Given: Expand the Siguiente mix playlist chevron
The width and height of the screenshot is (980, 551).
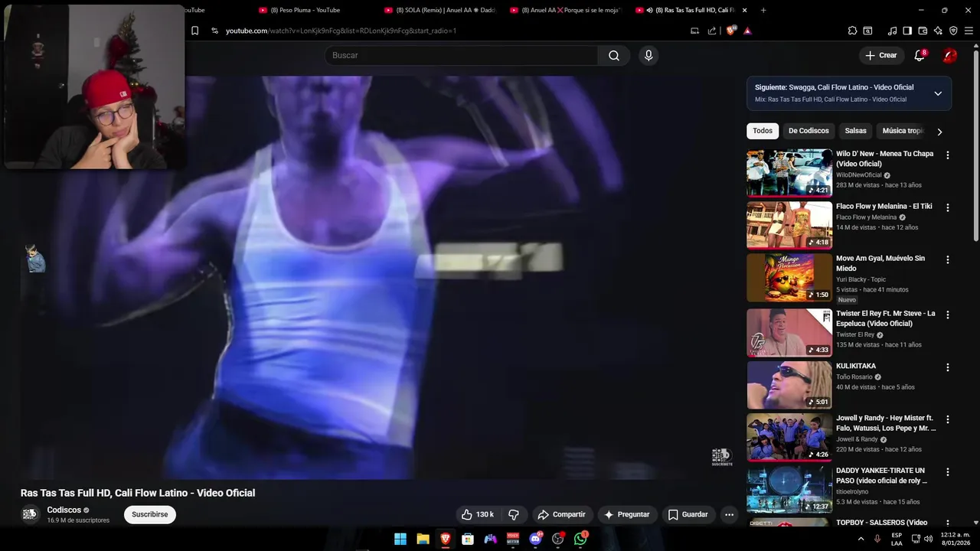Looking at the screenshot, I should 938,93.
